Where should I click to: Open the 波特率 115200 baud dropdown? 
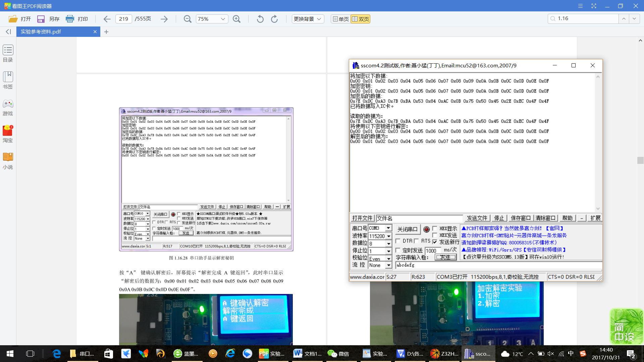coord(388,236)
